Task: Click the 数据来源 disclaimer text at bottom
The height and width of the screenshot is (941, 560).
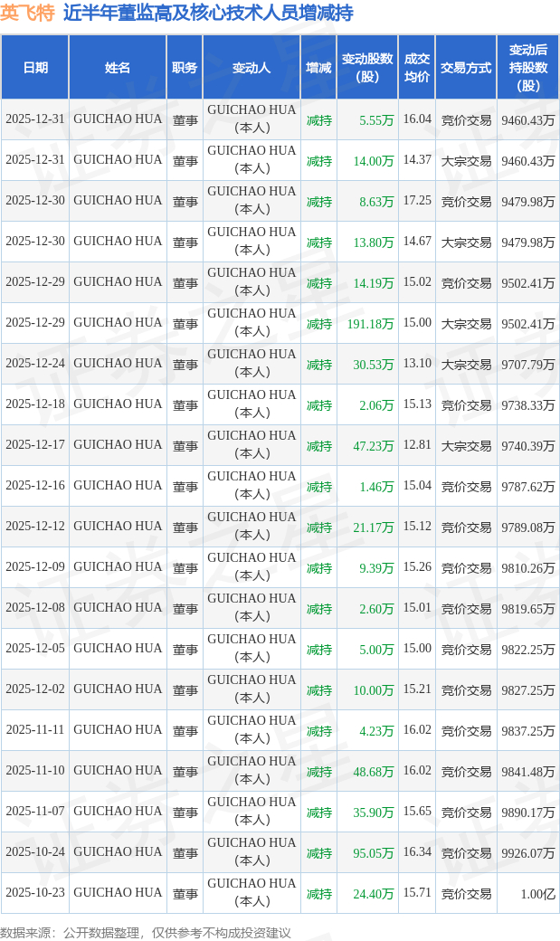Action: point(146,933)
